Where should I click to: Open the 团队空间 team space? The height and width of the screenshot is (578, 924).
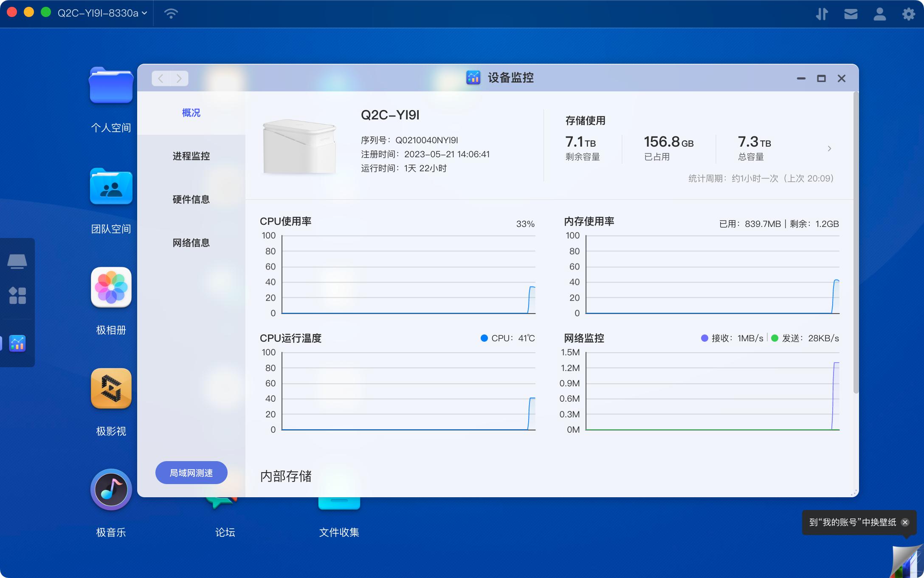pyautogui.click(x=110, y=187)
